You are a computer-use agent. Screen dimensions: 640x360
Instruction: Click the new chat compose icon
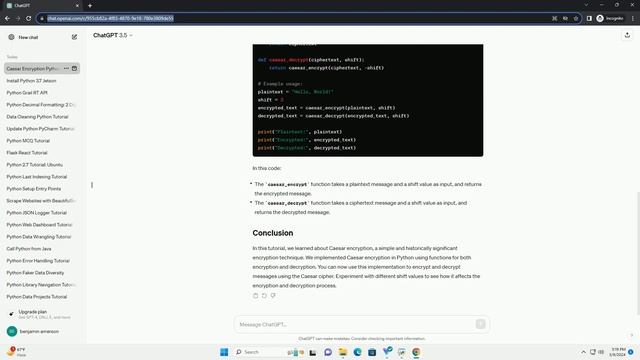point(74,37)
